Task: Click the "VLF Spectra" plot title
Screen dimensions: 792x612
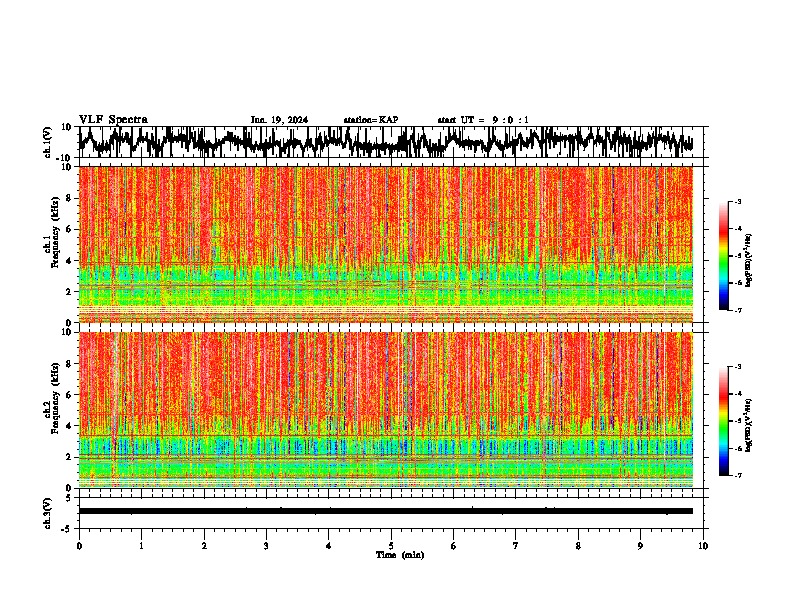Action: pos(113,120)
